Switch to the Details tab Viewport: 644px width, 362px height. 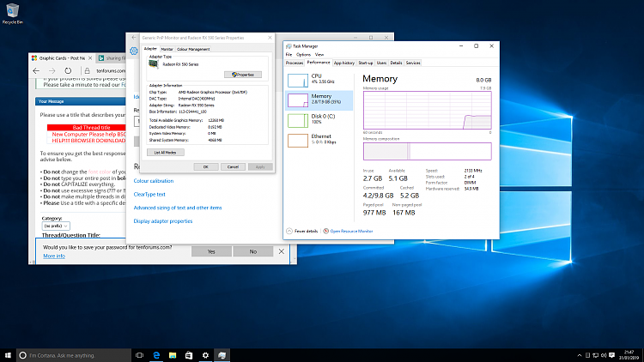(x=396, y=63)
